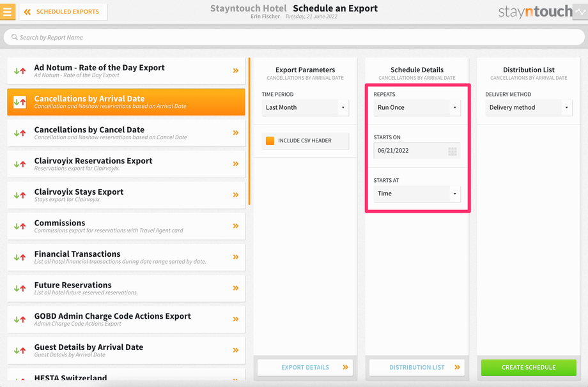This screenshot has height=387, width=588.
Task: Open chevron for Ad Notum export
Action: pos(235,70)
